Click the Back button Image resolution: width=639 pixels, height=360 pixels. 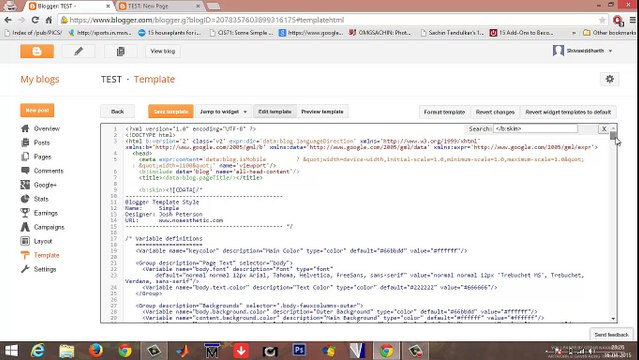[x=117, y=112]
